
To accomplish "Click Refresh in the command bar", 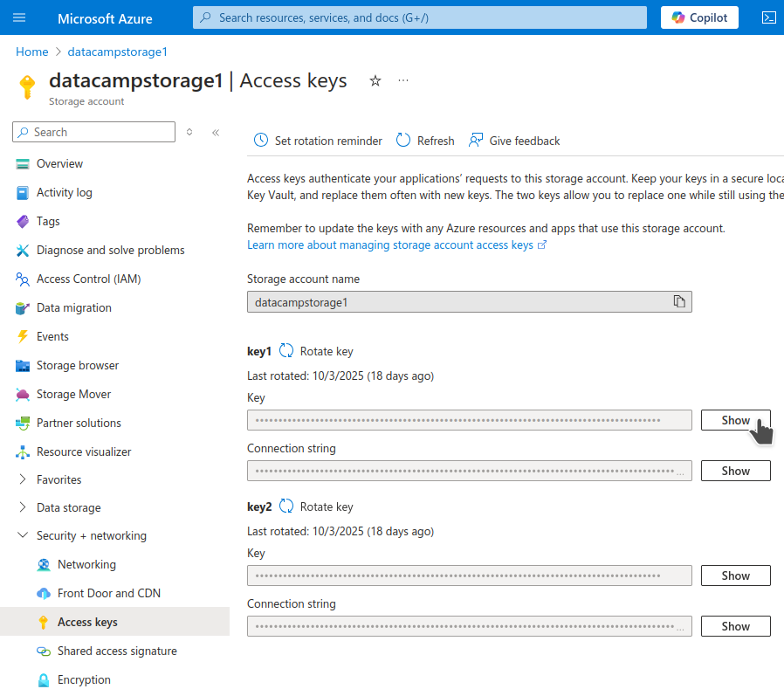I will pyautogui.click(x=425, y=140).
